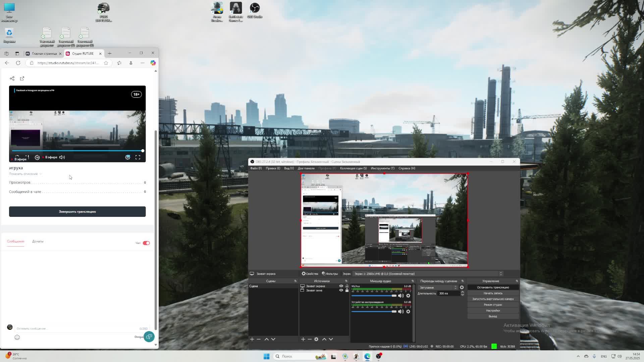Open the emoji picker in chat
This screenshot has height=362, width=644.
(x=17, y=338)
